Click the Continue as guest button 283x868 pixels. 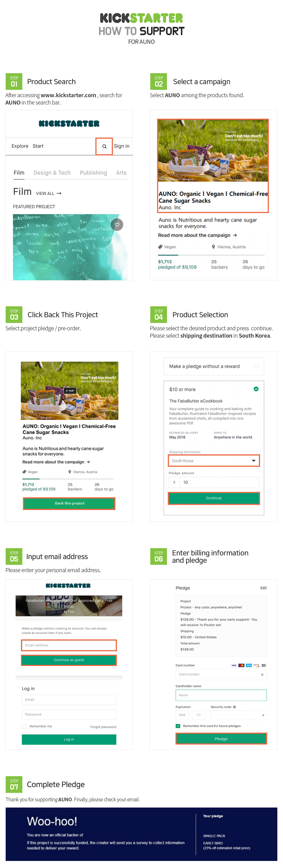(69, 660)
